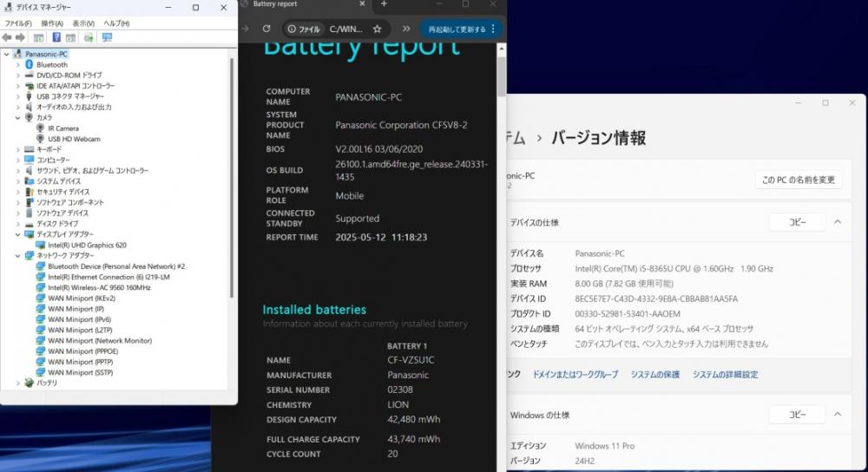Switch to the Battery report browser tab

(x=299, y=4)
